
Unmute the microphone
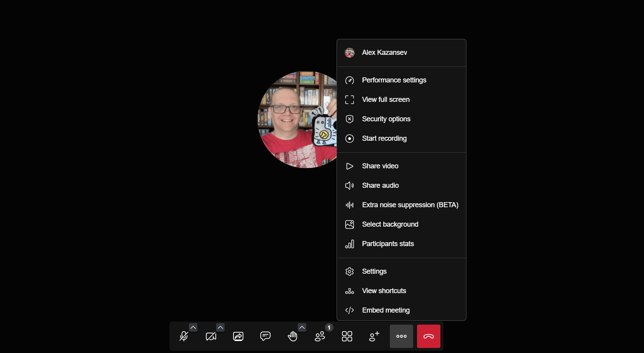click(184, 336)
